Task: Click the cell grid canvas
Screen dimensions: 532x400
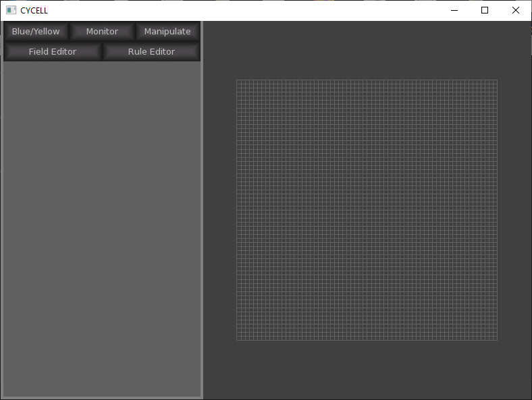Action: (367, 210)
